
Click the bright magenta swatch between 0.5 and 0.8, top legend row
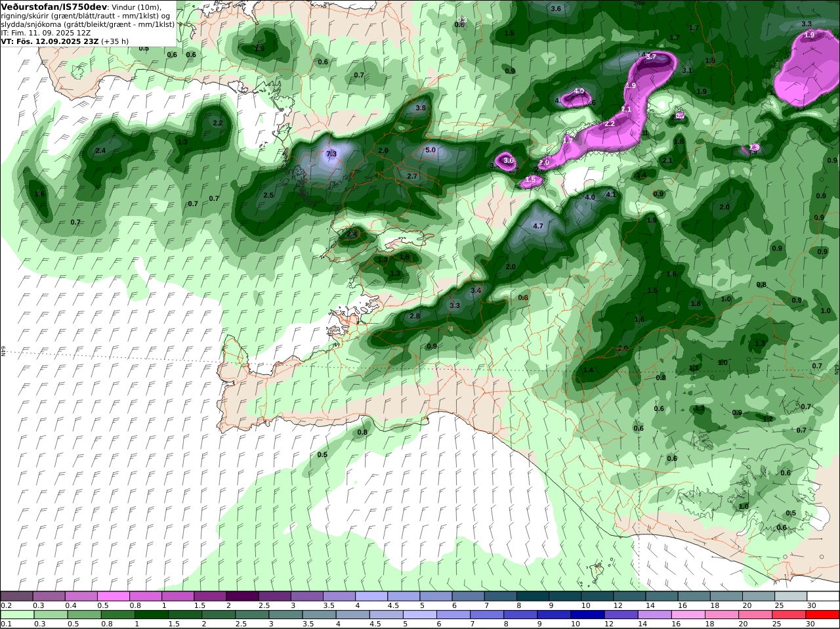tap(113, 596)
